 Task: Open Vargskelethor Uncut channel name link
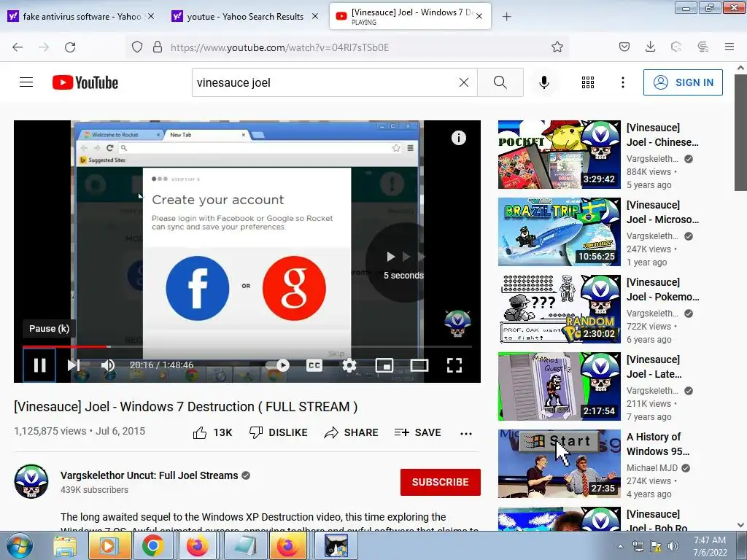[149, 475]
